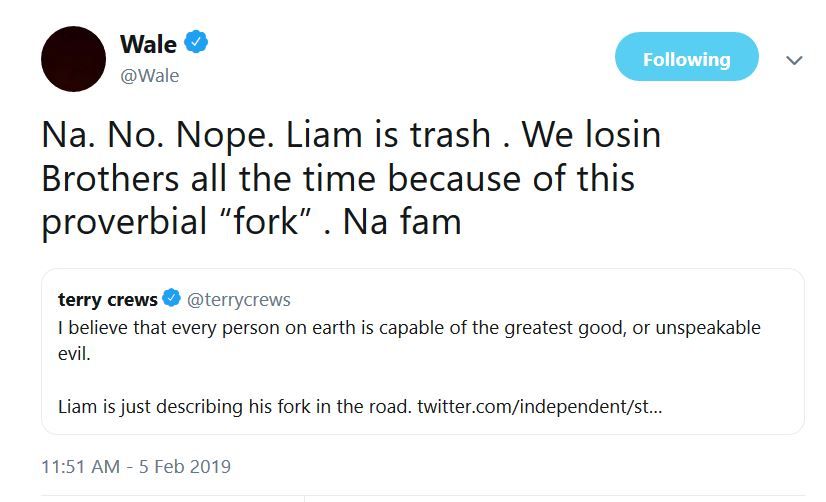Click Wale's blue verified badge
The height and width of the screenshot is (502, 826).
[197, 43]
